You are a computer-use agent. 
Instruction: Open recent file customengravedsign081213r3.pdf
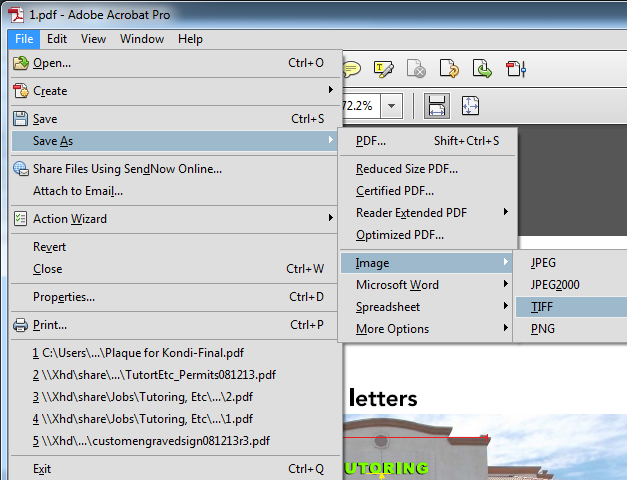click(x=174, y=441)
